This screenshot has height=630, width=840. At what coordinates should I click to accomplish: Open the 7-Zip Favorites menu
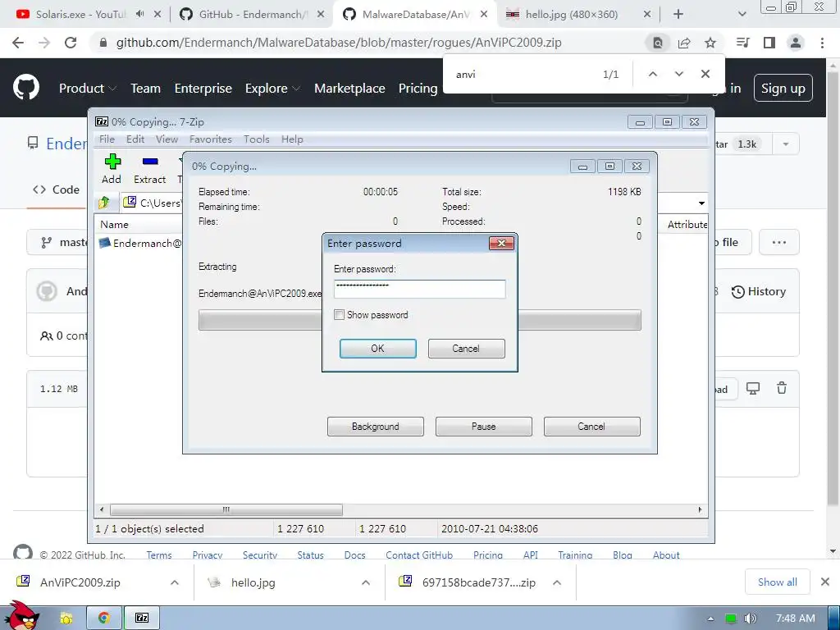click(x=211, y=139)
